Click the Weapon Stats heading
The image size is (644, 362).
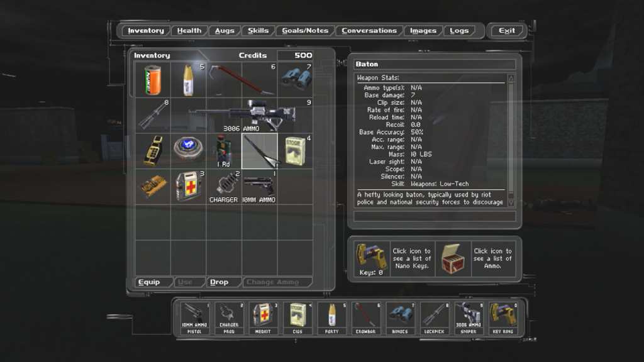coord(378,77)
